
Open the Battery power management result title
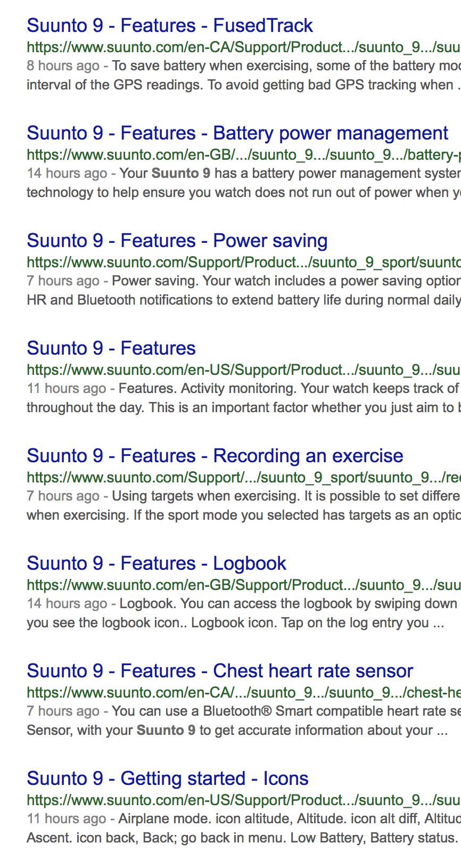[x=237, y=133]
